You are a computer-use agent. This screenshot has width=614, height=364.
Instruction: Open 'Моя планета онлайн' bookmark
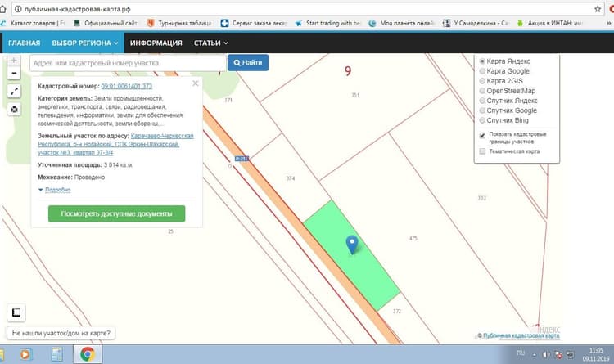402,23
